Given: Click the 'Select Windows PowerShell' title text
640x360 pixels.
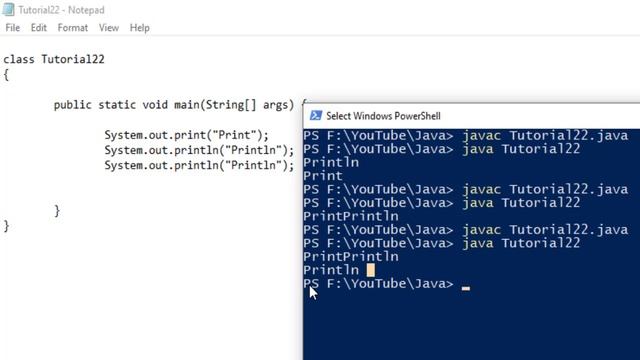Looking at the screenshot, I should 383,116.
